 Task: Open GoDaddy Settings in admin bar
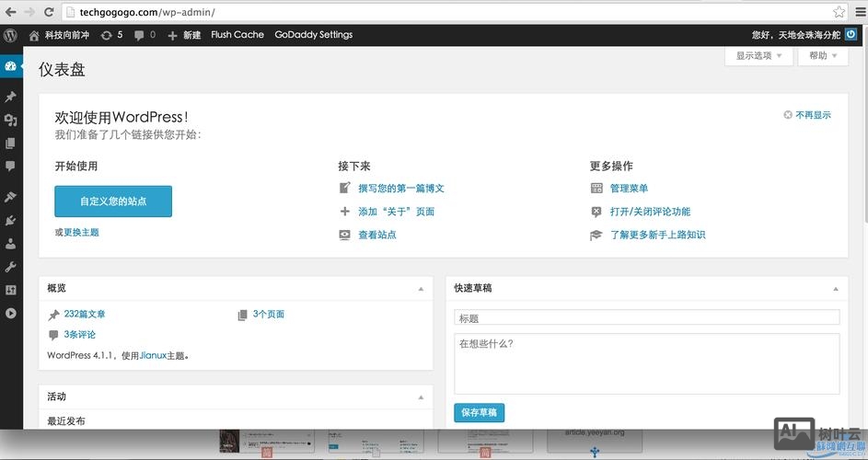313,35
